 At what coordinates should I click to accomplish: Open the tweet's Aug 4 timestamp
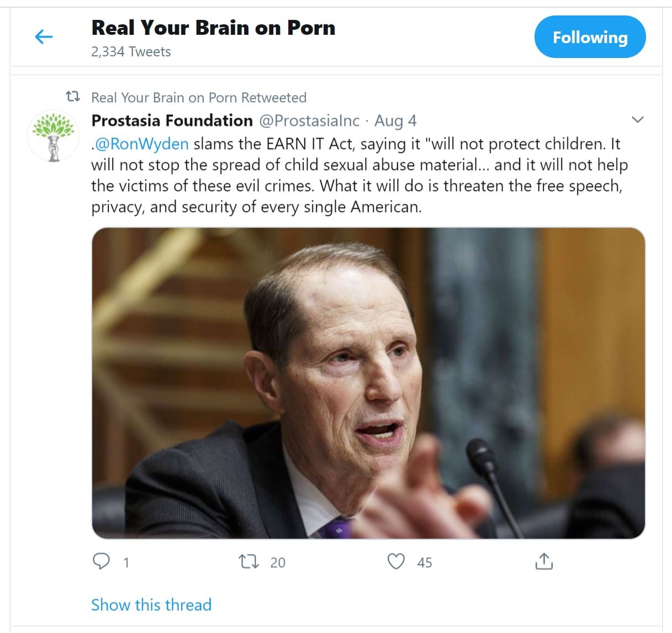point(395,120)
